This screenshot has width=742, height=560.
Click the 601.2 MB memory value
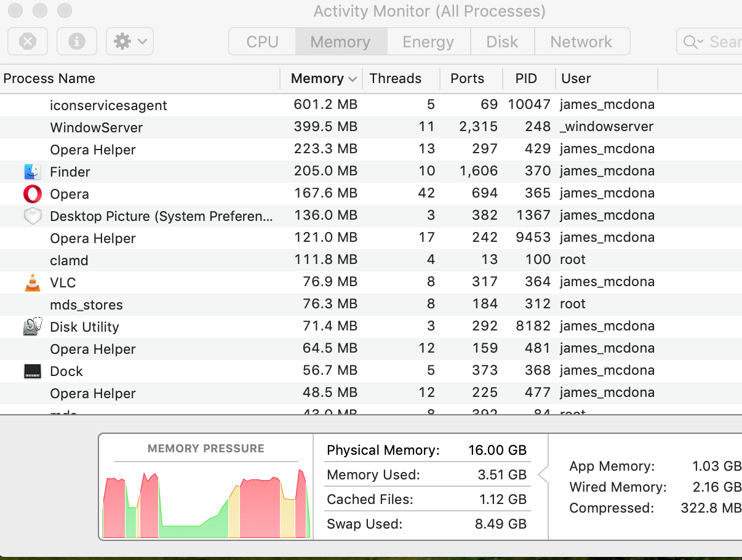[x=325, y=105]
